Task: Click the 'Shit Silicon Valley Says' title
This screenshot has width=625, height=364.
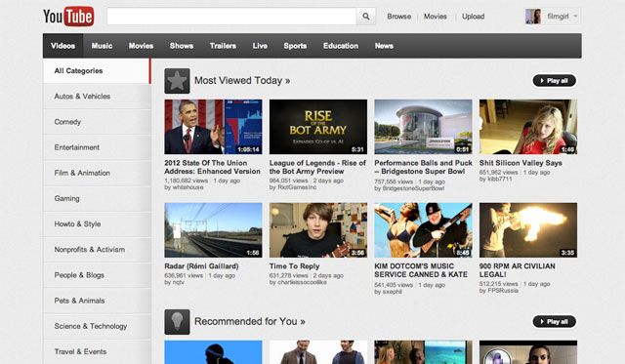Action: tap(521, 163)
